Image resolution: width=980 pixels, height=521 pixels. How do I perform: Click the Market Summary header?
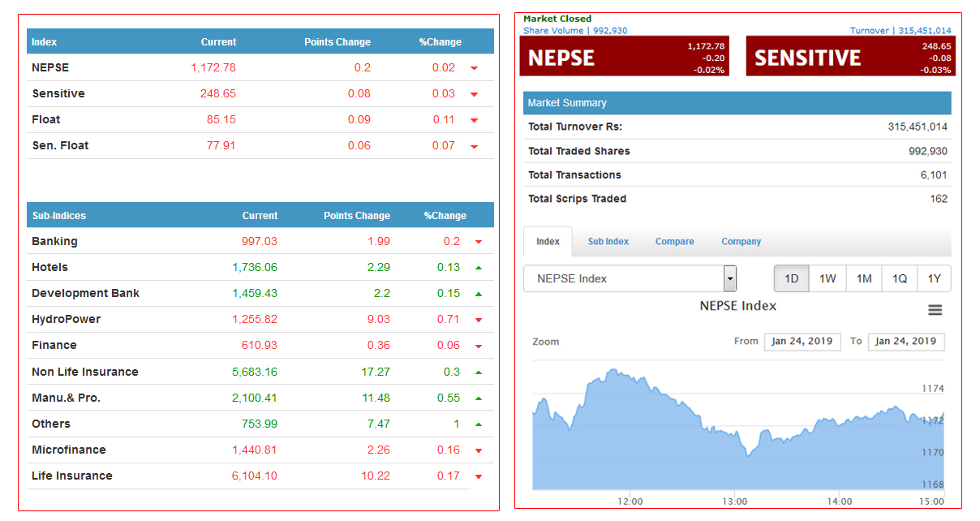tap(737, 103)
